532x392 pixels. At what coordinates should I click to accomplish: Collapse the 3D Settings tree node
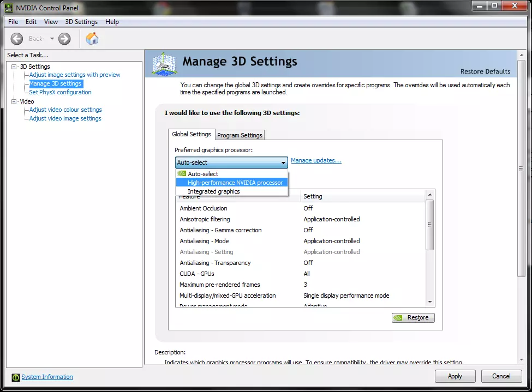pyautogui.click(x=14, y=67)
